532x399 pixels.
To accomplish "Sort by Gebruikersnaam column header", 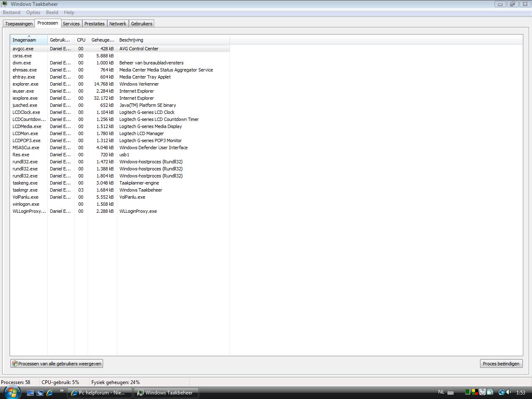I will pyautogui.click(x=61, y=40).
